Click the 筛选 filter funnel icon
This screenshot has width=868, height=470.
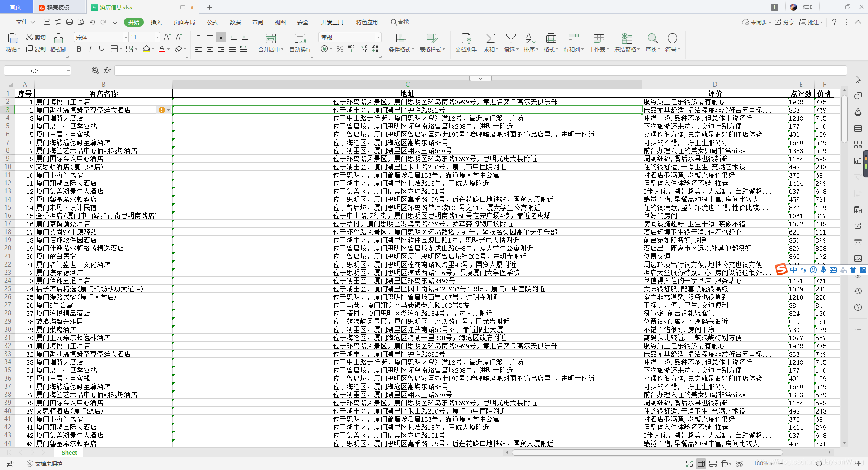click(511, 39)
